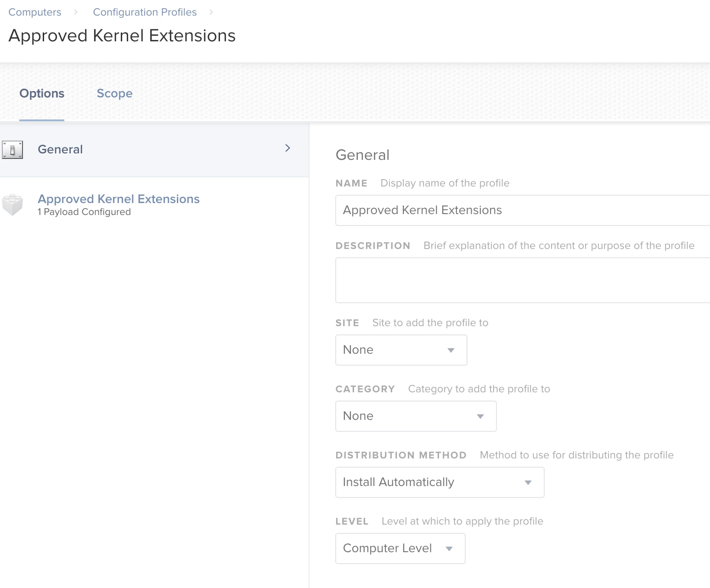
Task: Click the DESCRIPTION field label
Action: point(373,246)
